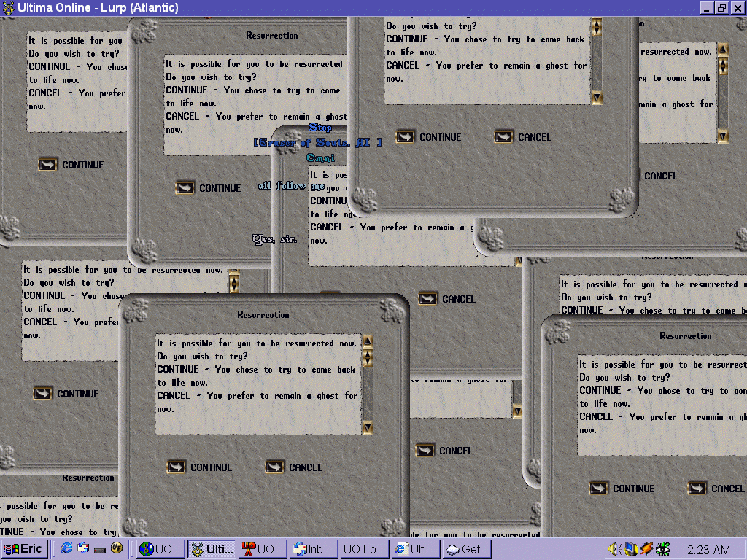
Task: Switch to the 'UO Lo...' taskbar window
Action: point(364,549)
